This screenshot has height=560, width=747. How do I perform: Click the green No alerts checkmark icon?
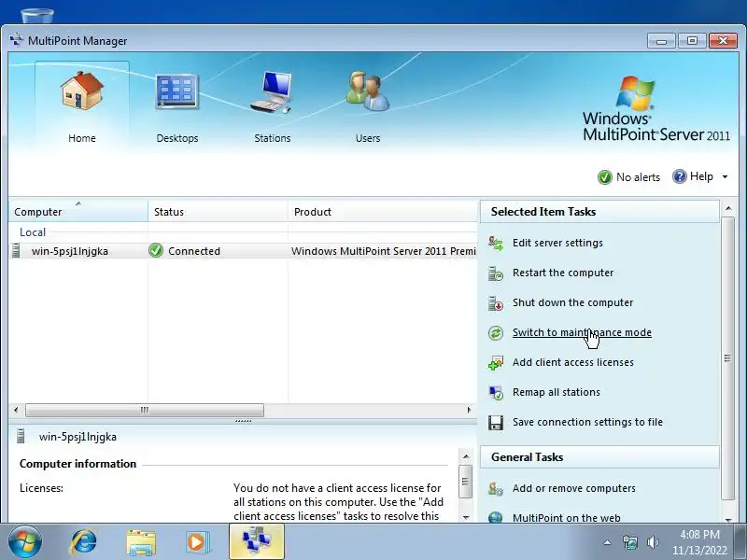pyautogui.click(x=604, y=177)
